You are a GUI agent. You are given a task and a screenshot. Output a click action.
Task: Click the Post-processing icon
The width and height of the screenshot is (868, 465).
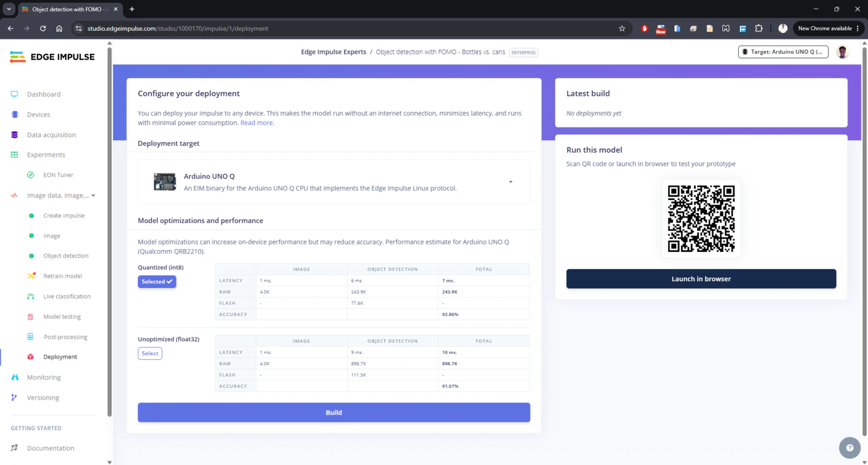pyautogui.click(x=31, y=337)
